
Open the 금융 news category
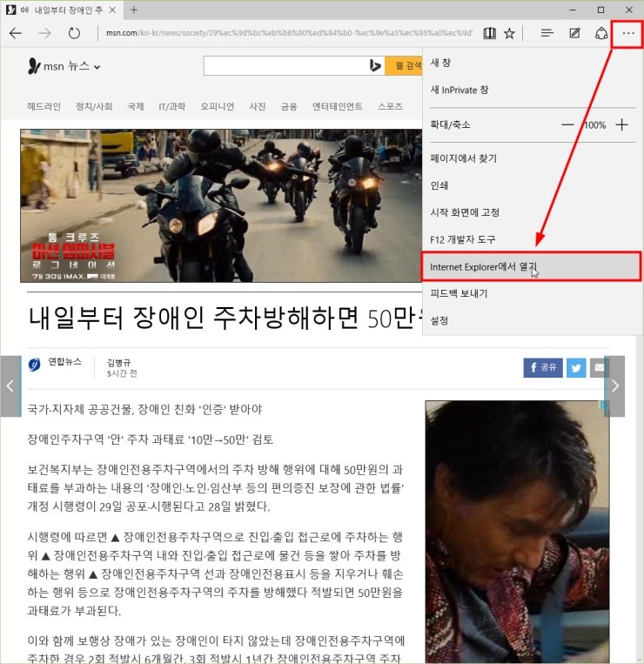pyautogui.click(x=289, y=106)
